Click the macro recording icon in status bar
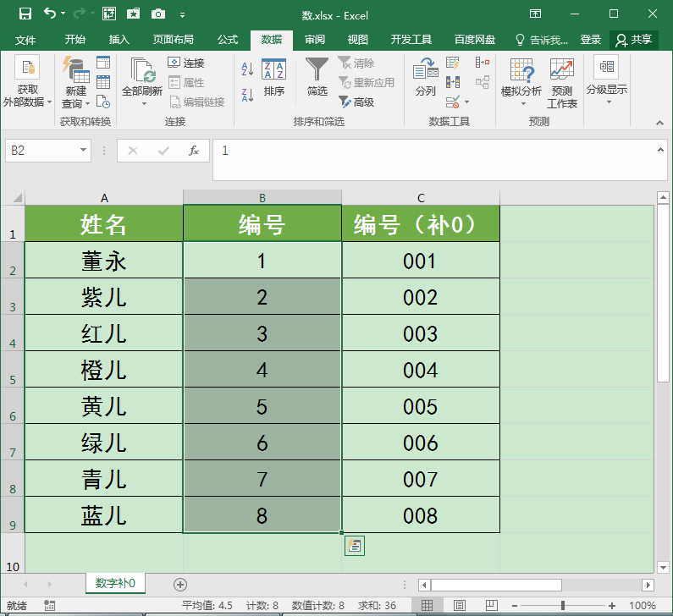673x616 pixels. tap(49, 605)
